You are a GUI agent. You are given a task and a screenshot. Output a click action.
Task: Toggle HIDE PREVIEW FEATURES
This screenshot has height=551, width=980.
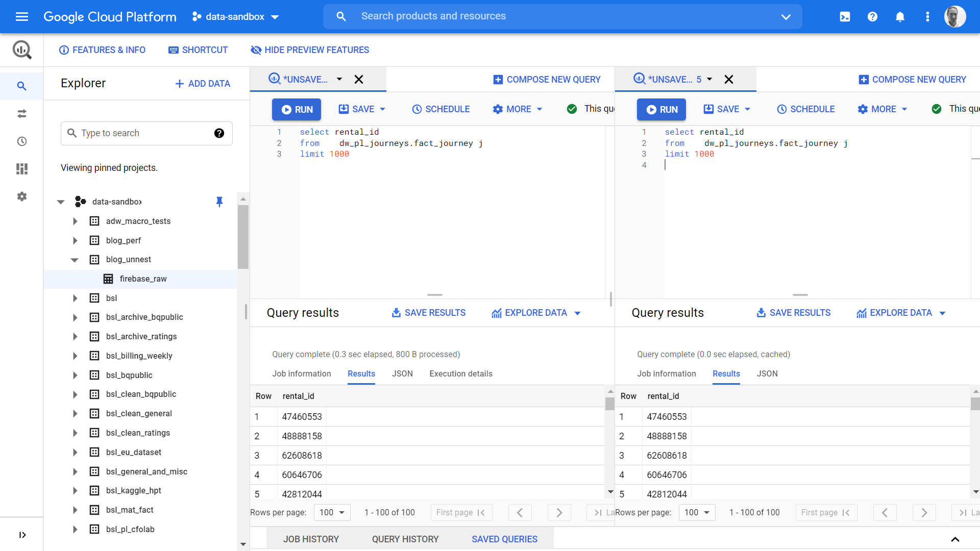click(x=310, y=50)
